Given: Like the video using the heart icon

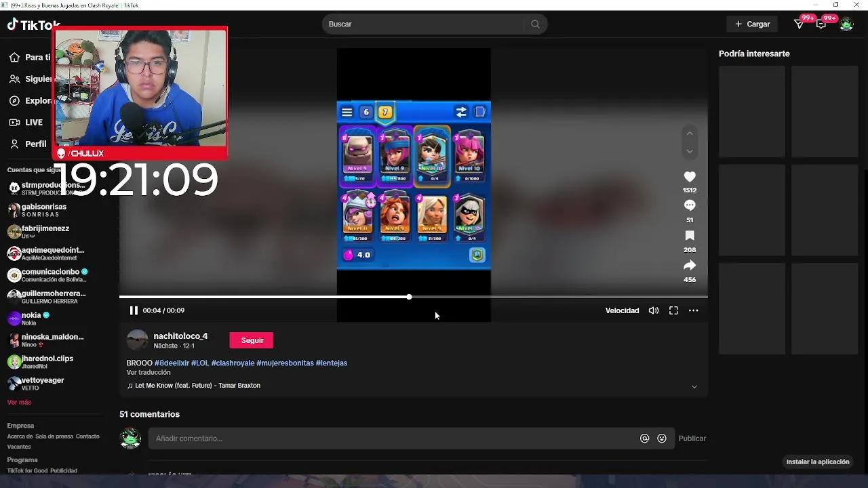Looking at the screenshot, I should [690, 177].
